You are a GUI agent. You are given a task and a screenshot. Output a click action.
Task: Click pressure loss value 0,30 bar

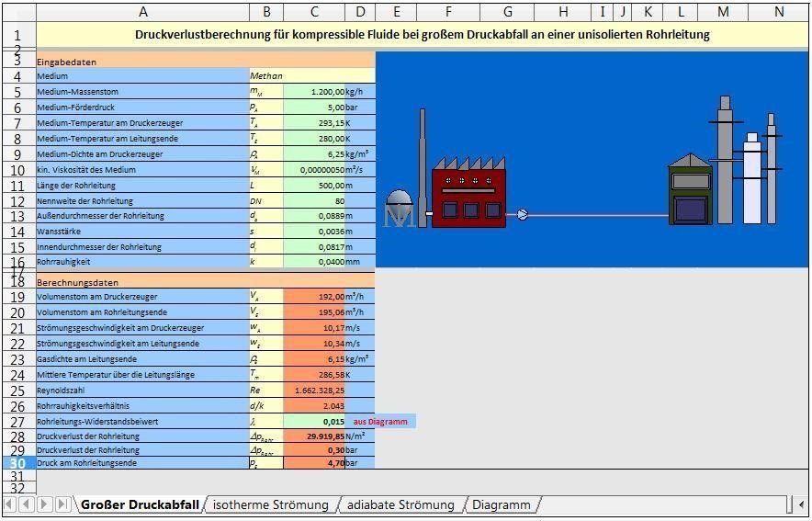(x=314, y=450)
